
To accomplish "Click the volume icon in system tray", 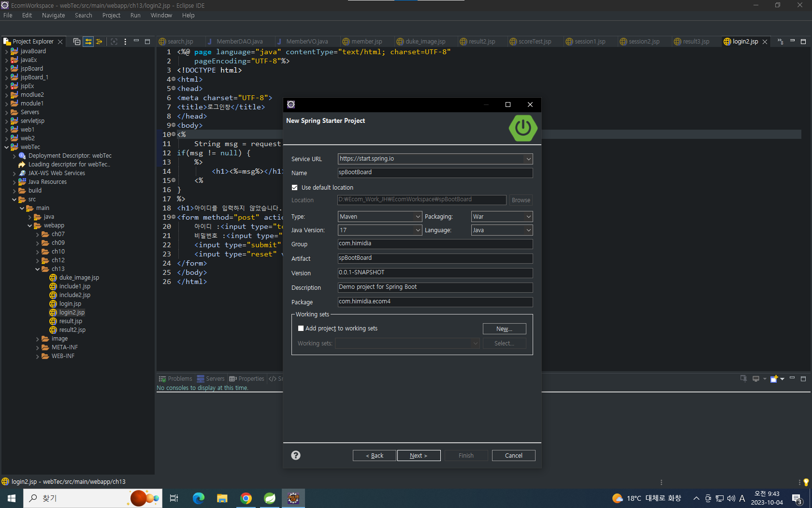I will (x=731, y=498).
